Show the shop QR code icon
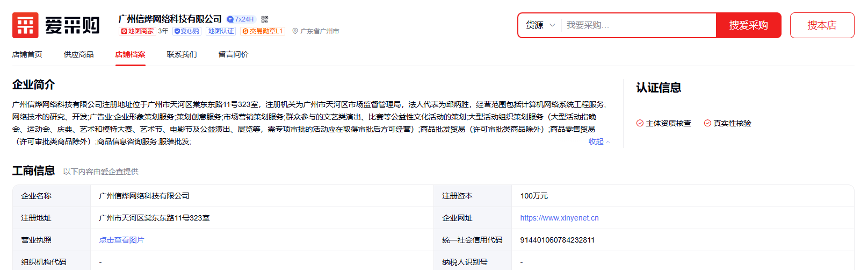868x270 pixels. [265, 19]
